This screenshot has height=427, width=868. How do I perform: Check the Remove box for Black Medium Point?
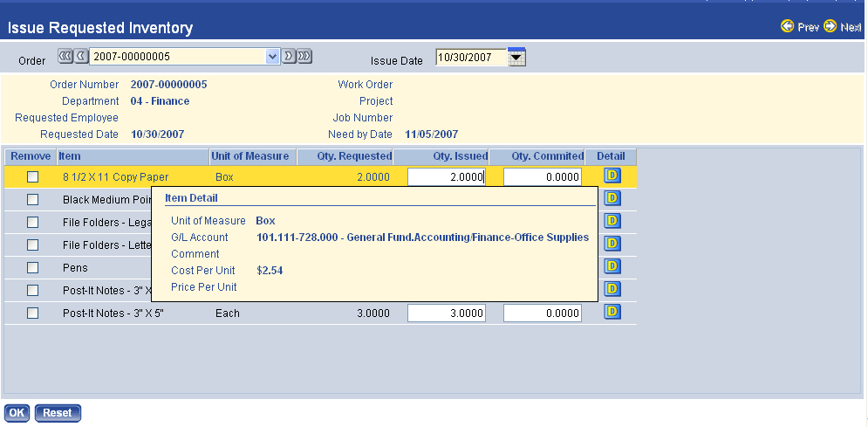click(33, 199)
